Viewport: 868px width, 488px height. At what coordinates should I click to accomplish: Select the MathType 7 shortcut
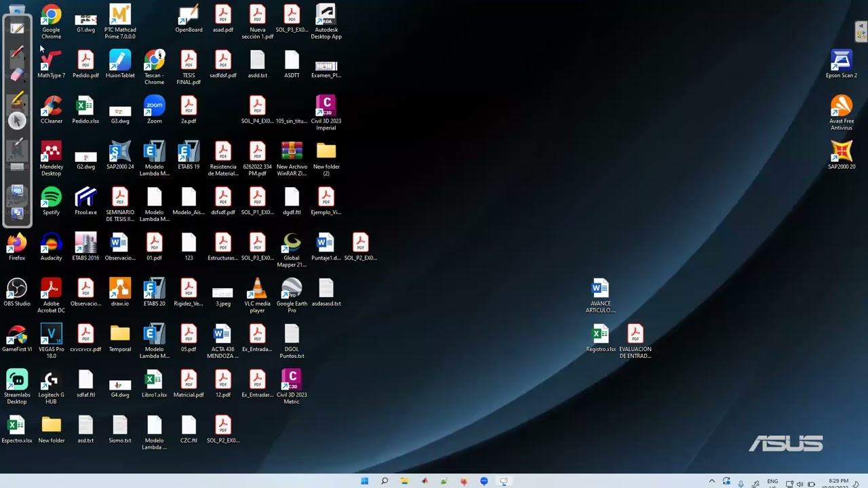[51, 64]
